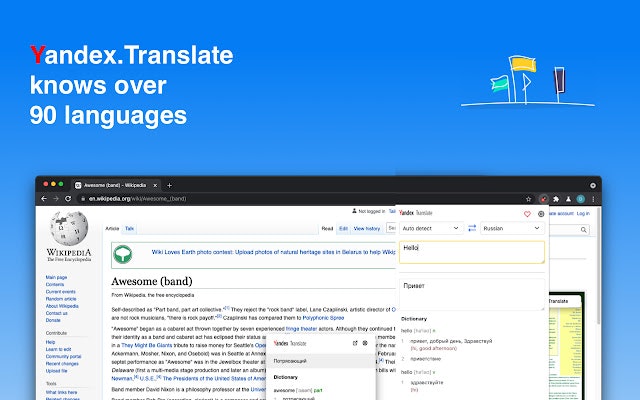Bookmark this page with the star icon
Viewport: 640px width, 400px height.
[529, 199]
